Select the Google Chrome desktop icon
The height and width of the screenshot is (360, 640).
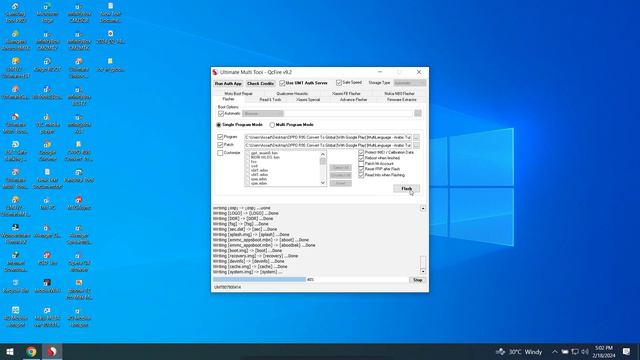pos(47,151)
